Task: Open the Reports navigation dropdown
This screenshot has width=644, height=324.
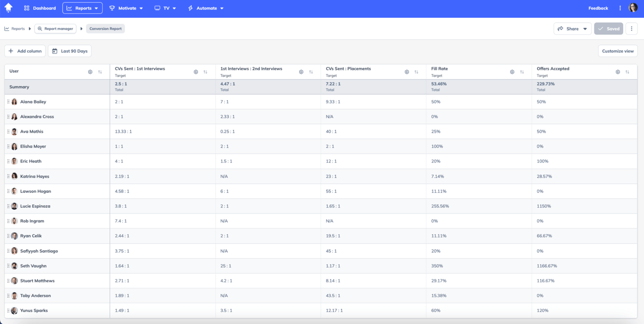Action: [x=82, y=8]
